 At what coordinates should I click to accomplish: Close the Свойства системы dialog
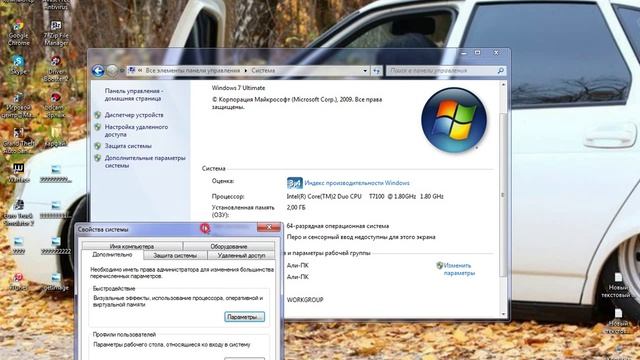coord(269,227)
